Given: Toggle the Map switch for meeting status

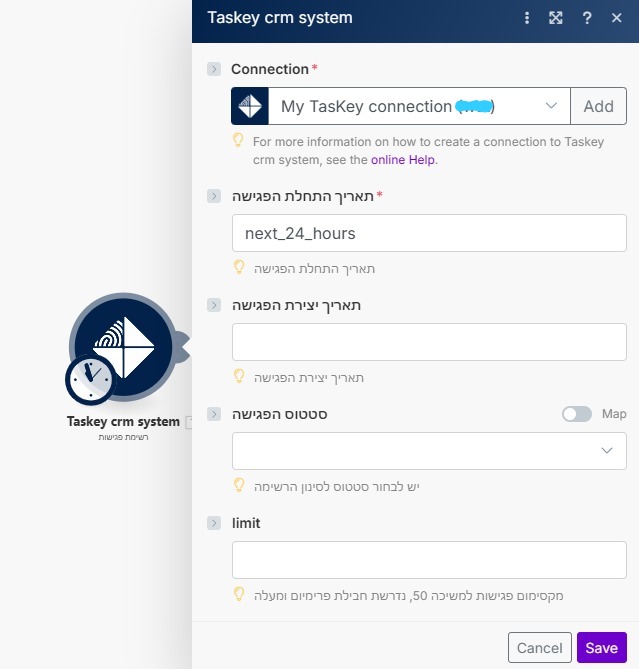Looking at the screenshot, I should (x=576, y=414).
